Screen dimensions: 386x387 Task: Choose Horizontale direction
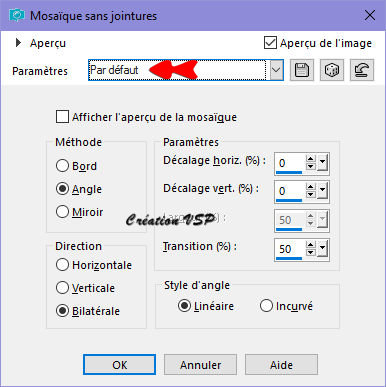tap(62, 265)
